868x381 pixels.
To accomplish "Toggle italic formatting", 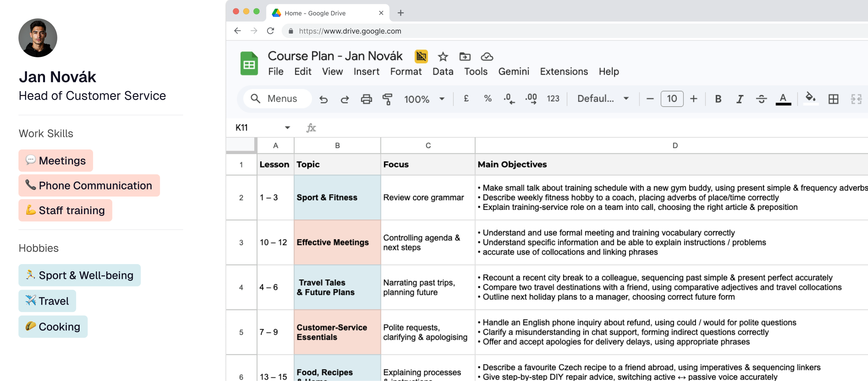I will (739, 99).
